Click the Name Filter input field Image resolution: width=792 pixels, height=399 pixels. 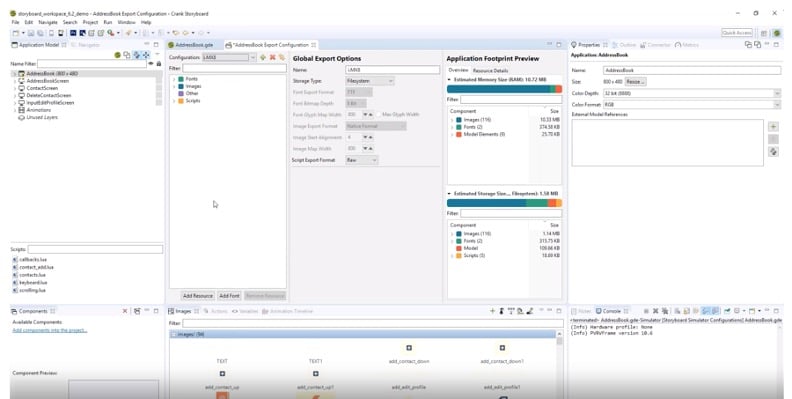click(91, 64)
